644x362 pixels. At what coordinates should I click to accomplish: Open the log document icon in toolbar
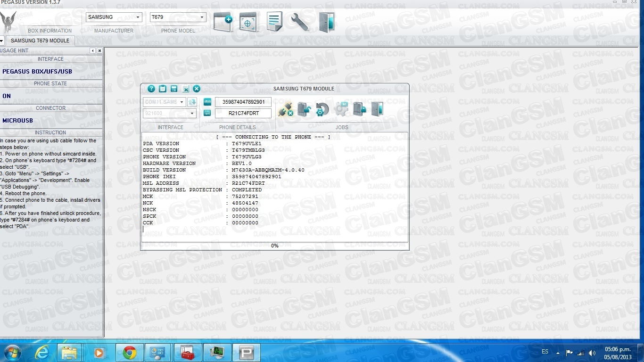pyautogui.click(x=274, y=22)
